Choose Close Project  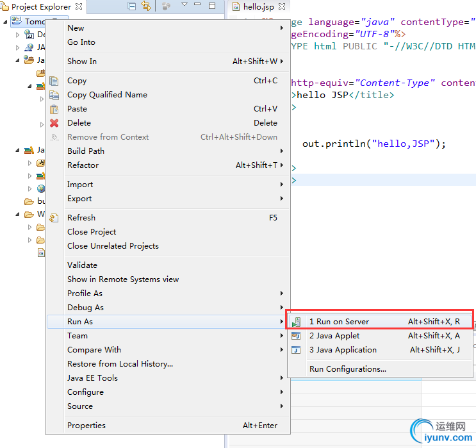[168, 232]
